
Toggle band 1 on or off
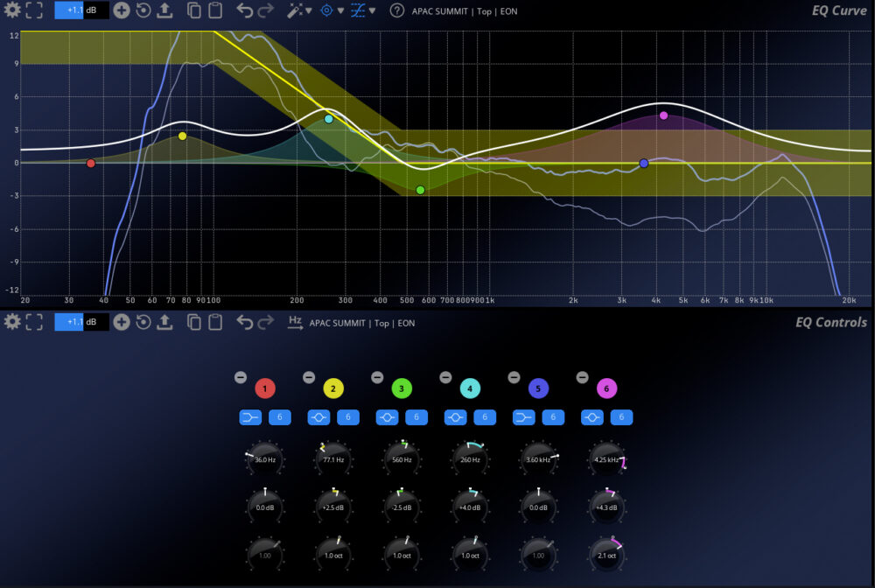[265, 388]
